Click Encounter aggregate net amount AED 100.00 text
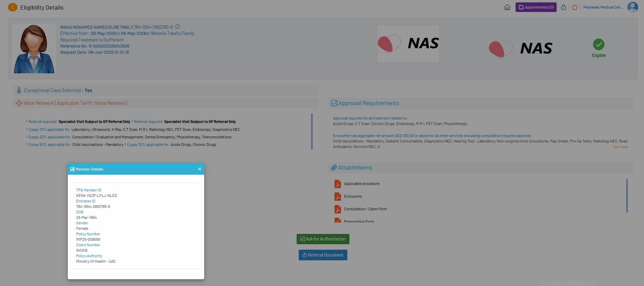 (x=432, y=136)
